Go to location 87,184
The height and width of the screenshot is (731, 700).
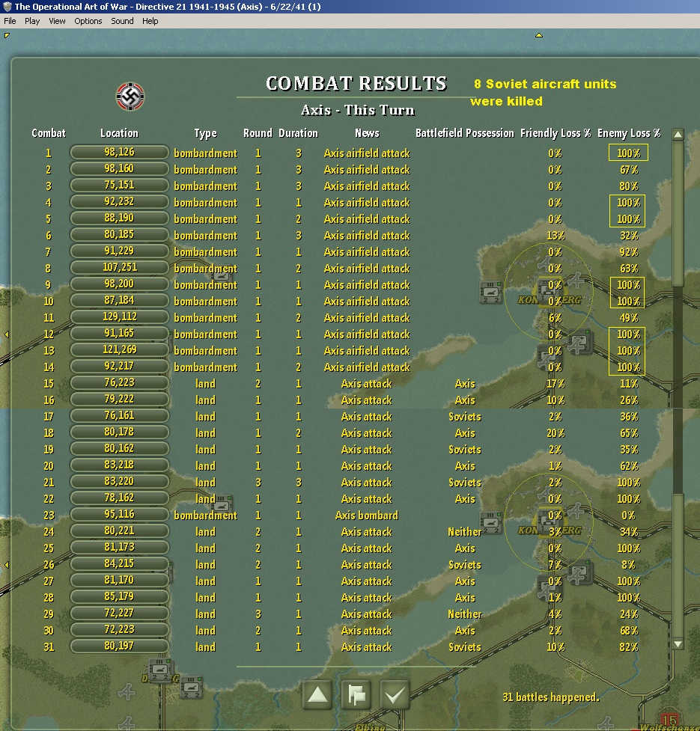(x=119, y=301)
